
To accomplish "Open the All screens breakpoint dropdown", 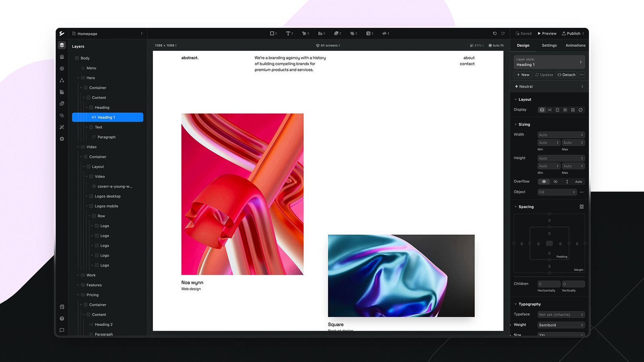I will pos(328,45).
